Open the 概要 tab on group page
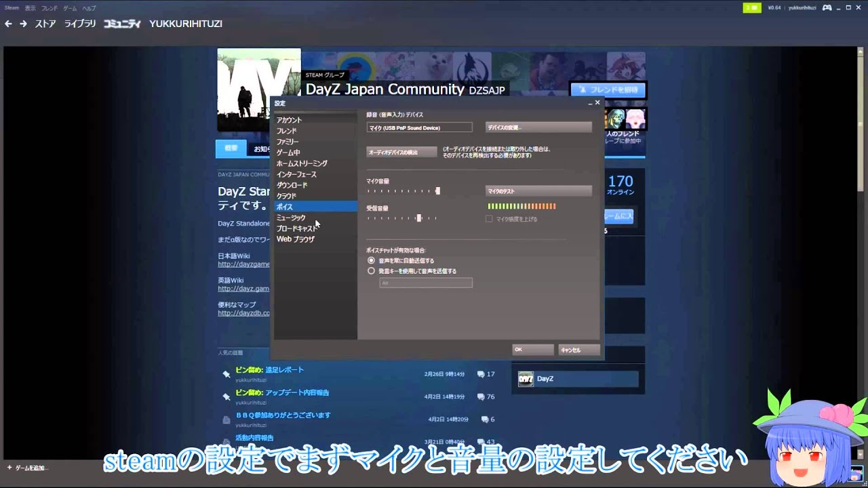 pos(231,148)
